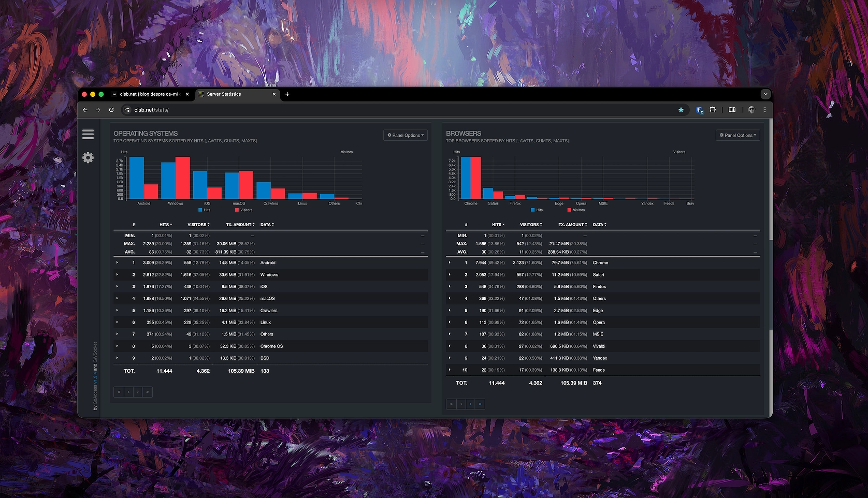The width and height of the screenshot is (868, 498).
Task: Open Panel Options dropdown for Browsers
Action: (x=738, y=135)
